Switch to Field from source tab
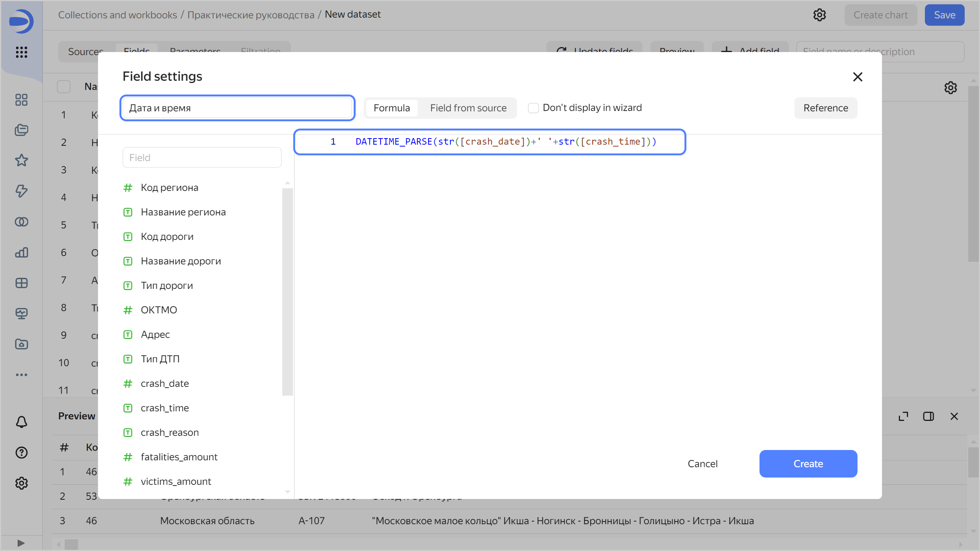This screenshot has height=551, width=980. 468,108
